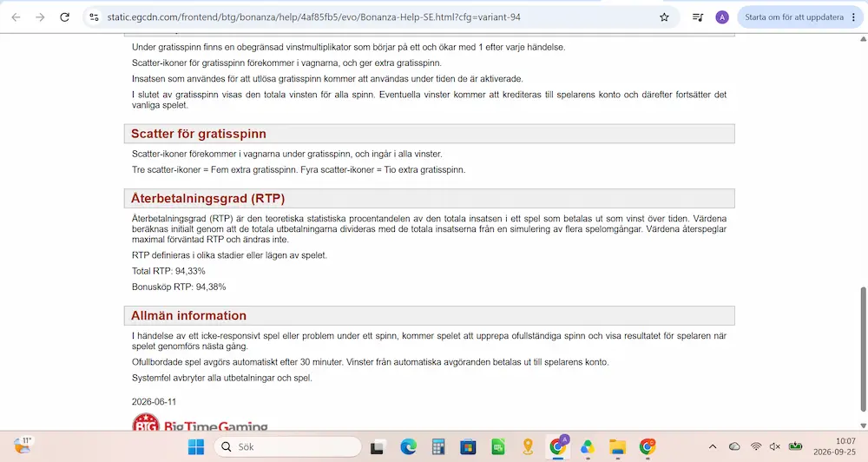Open the orange map pin app in taskbar

[x=528, y=446]
